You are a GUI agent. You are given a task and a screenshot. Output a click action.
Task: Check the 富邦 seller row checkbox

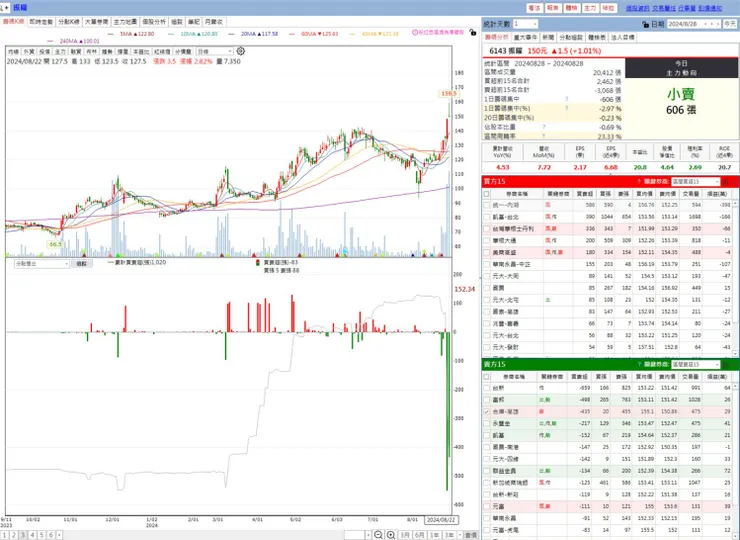click(487, 399)
